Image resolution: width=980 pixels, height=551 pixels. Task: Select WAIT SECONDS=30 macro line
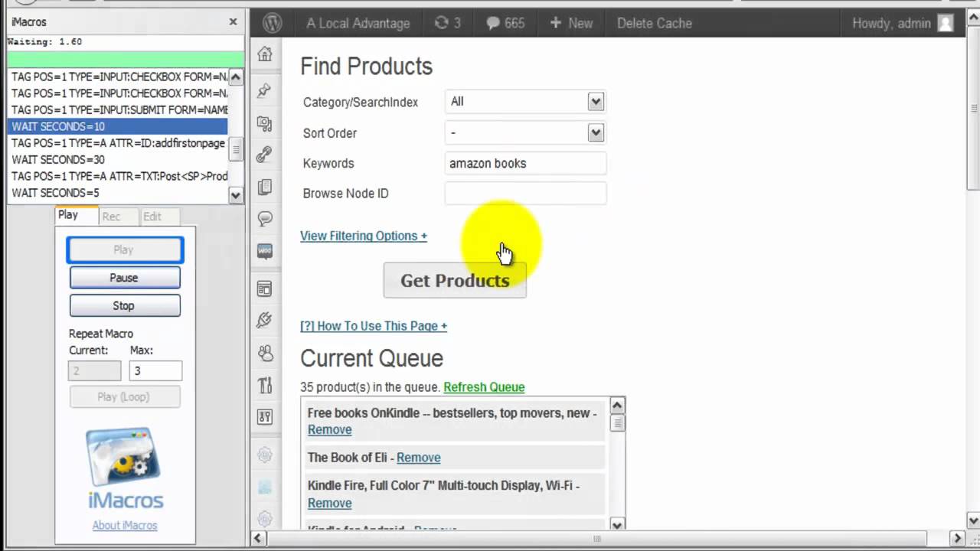tap(118, 160)
